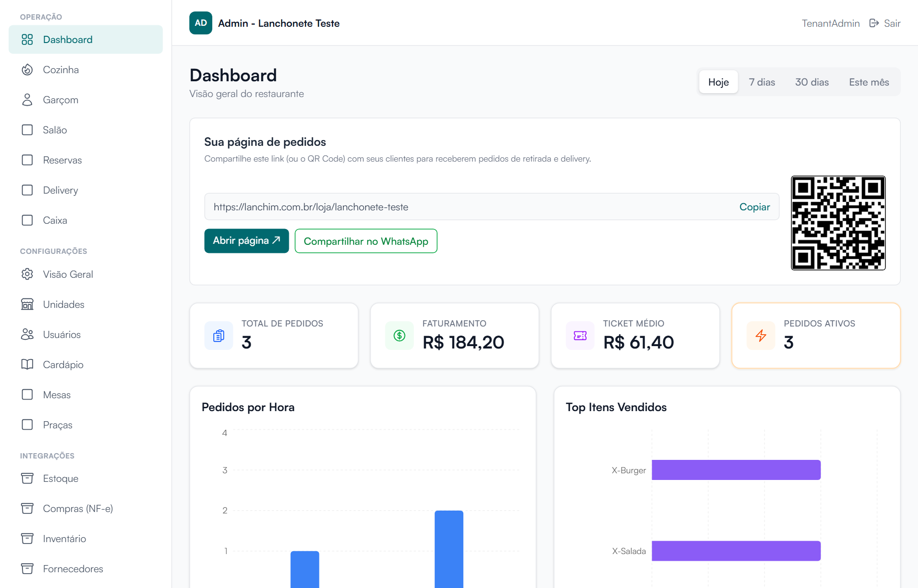Click the Visão Geral gear icon
Viewport: 918px width, 588px height.
[x=27, y=274]
